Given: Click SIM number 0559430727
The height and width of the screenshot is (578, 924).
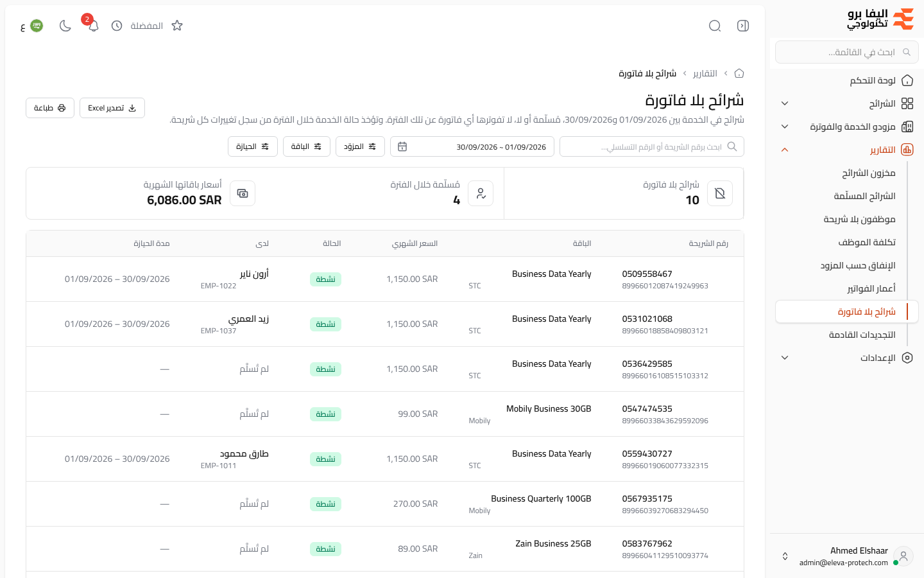Looking at the screenshot, I should tap(647, 453).
